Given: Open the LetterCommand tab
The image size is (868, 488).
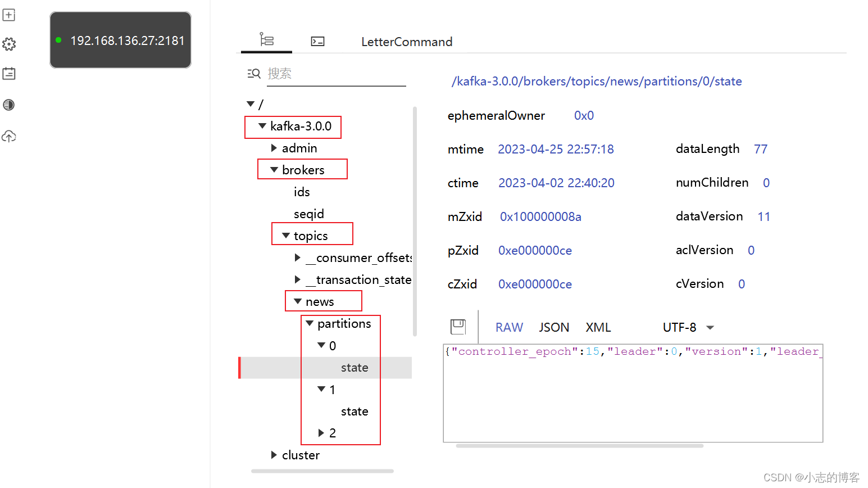Looking at the screenshot, I should (x=407, y=42).
